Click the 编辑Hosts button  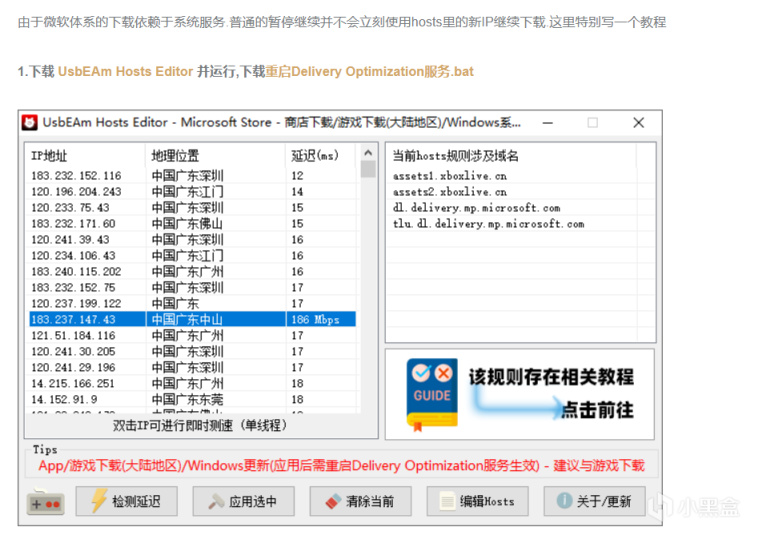click(478, 501)
